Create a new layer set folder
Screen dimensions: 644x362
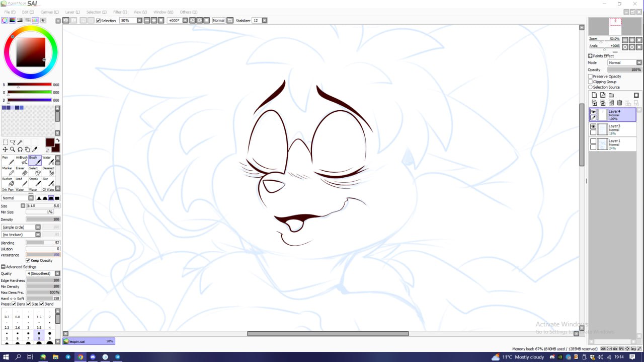click(x=611, y=95)
